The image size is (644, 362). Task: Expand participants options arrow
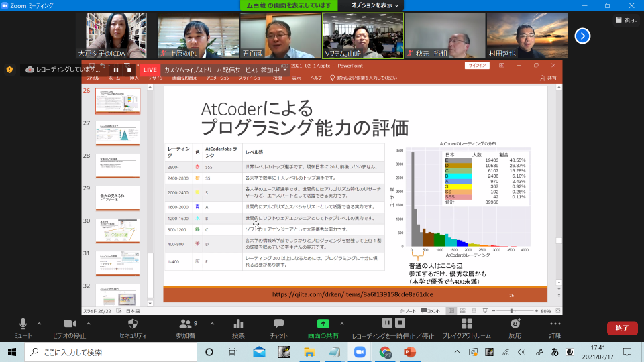(213, 324)
